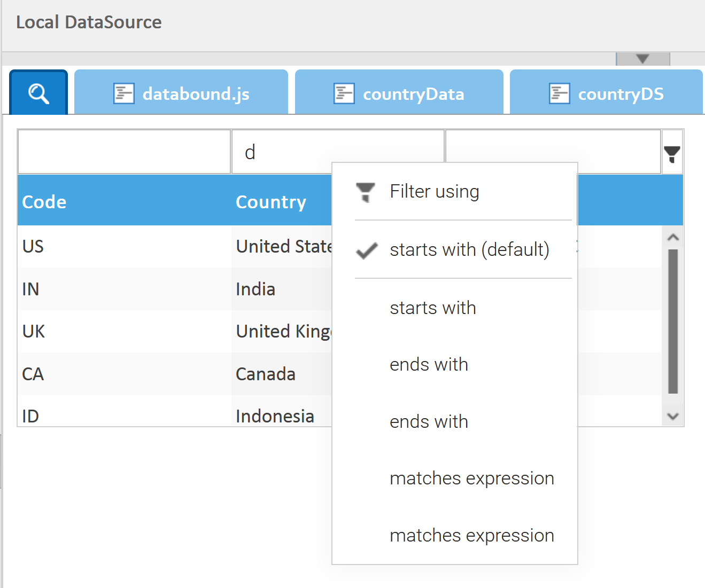Switch to the countryData tab
The image size is (705, 588).
tap(413, 94)
